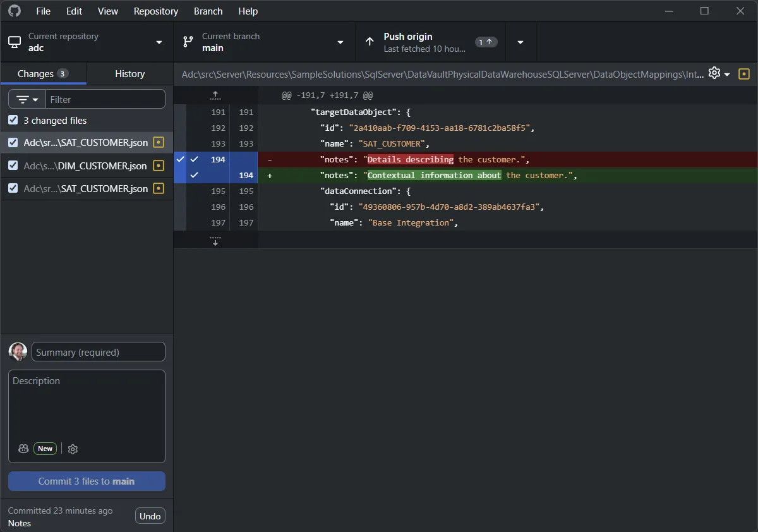Open the Help menu
Image resolution: width=758 pixels, height=532 pixels.
(248, 11)
